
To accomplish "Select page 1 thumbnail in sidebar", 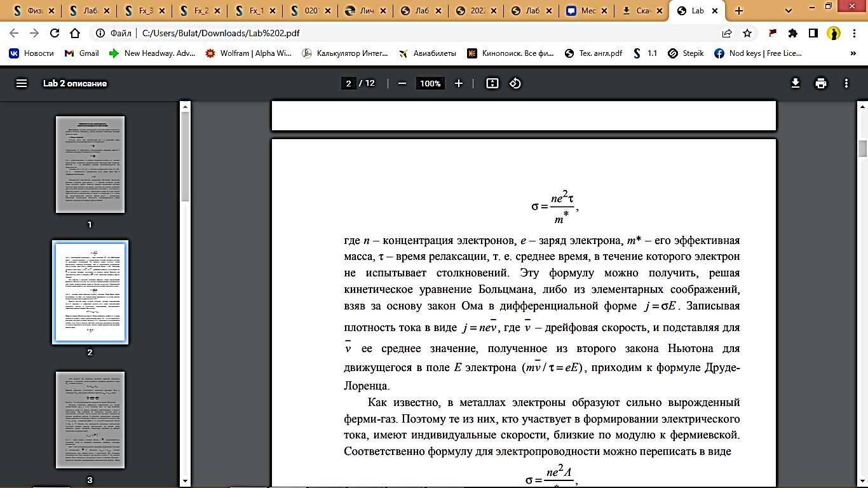I will pyautogui.click(x=90, y=164).
